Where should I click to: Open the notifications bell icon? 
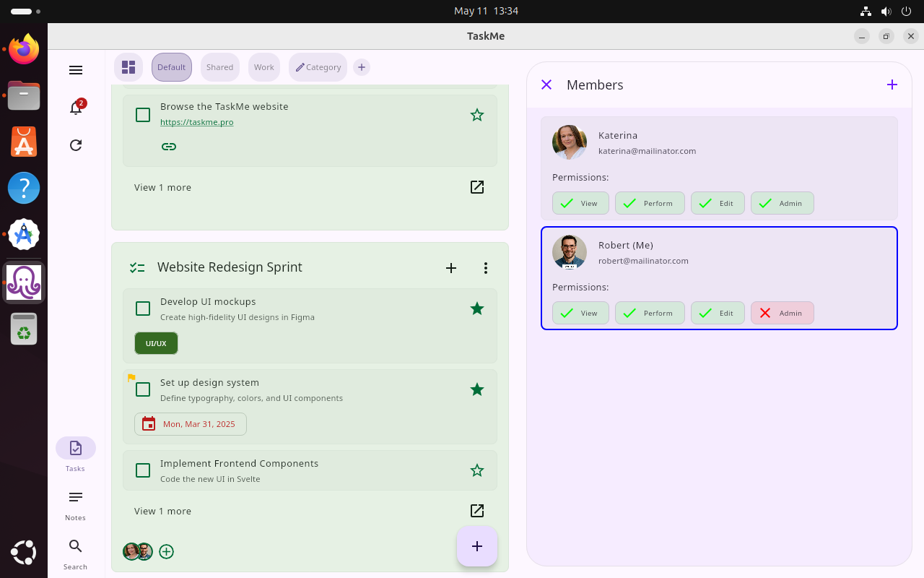coord(76,108)
